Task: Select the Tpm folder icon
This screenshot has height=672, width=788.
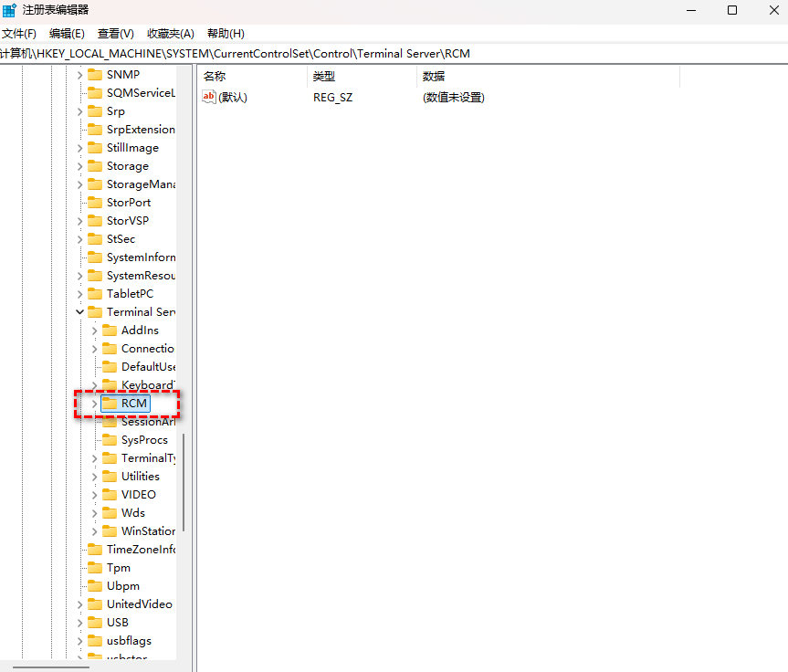Action: pyautogui.click(x=95, y=568)
